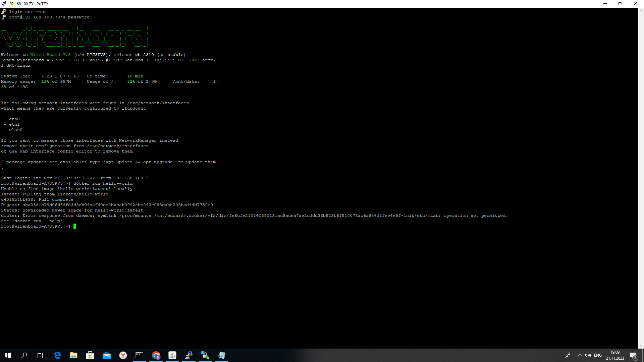This screenshot has width=644, height=362.
Task: Launch Yandex Browser from the taskbar
Action: [x=123, y=355]
